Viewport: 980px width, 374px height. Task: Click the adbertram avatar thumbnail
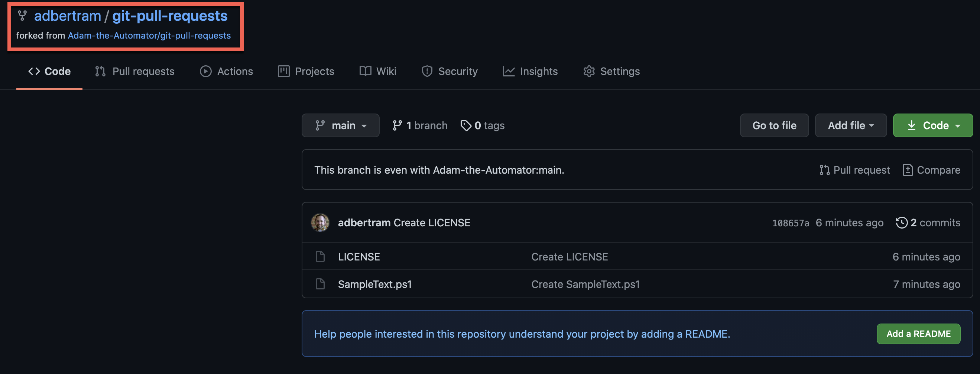[320, 223]
